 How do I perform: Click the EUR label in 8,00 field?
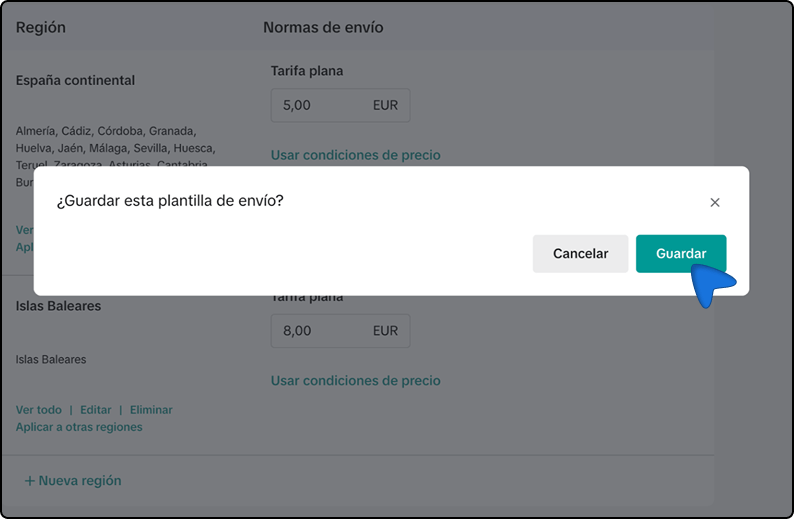(385, 331)
